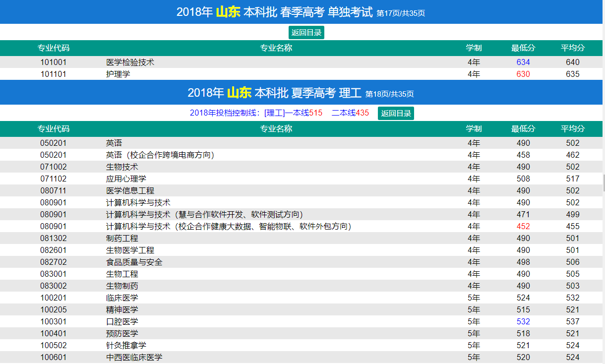Viewport: 605px width, 364px height.
Task: Select the 护理学 major name
Action: point(118,74)
